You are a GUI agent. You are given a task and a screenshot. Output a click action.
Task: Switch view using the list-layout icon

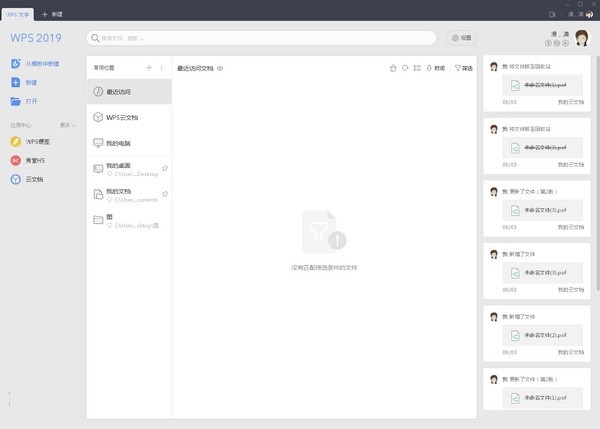[x=417, y=68]
